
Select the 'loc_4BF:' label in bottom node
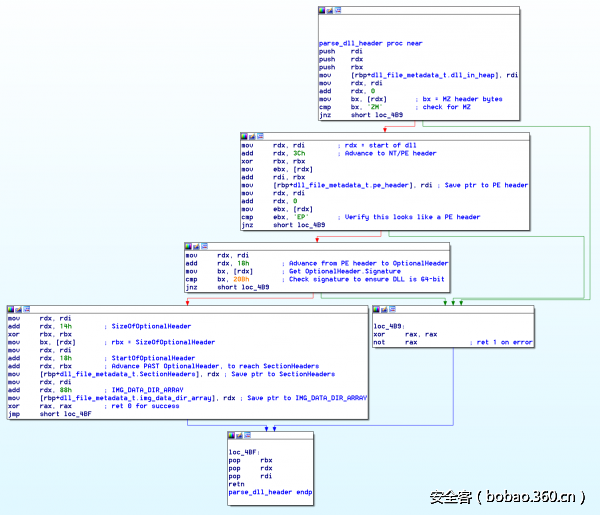pos(245,452)
